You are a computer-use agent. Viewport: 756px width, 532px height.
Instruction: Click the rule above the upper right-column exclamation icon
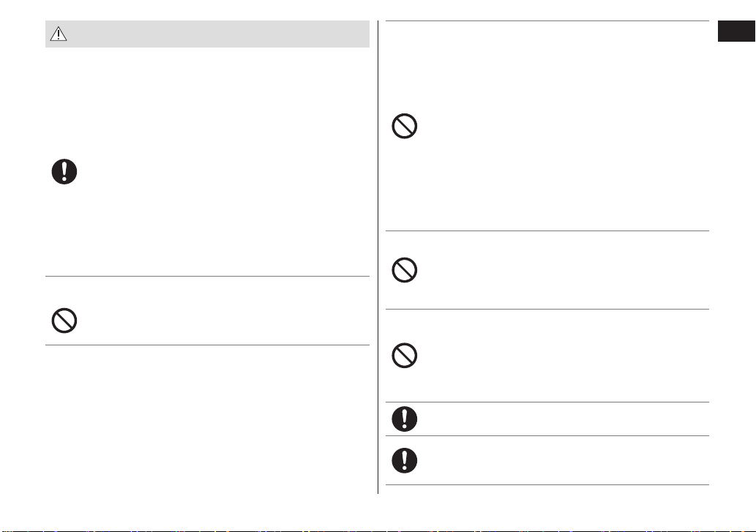point(547,402)
